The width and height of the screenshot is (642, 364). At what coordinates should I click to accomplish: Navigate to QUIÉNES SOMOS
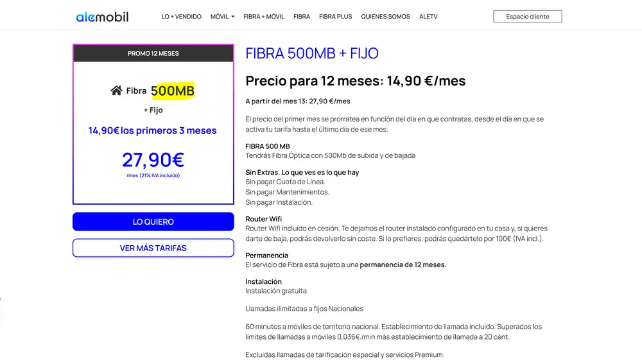pyautogui.click(x=385, y=17)
